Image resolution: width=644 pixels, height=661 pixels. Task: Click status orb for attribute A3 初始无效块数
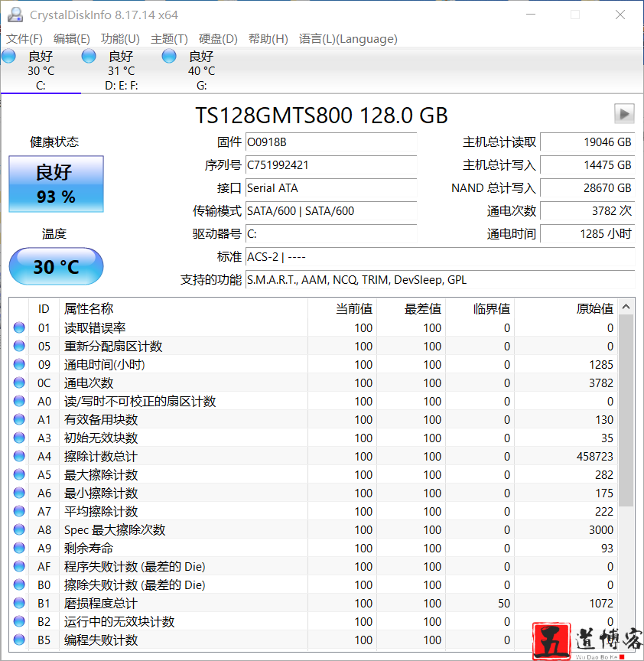19,438
